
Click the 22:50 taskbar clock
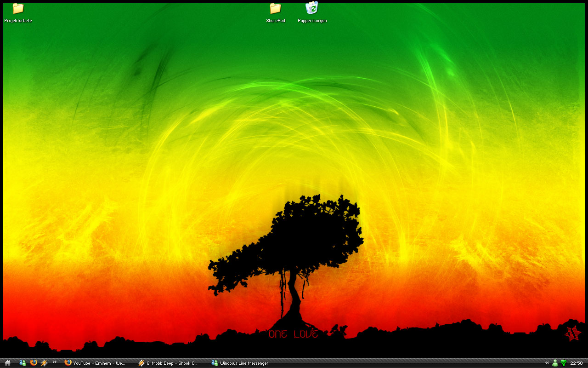[x=577, y=363]
